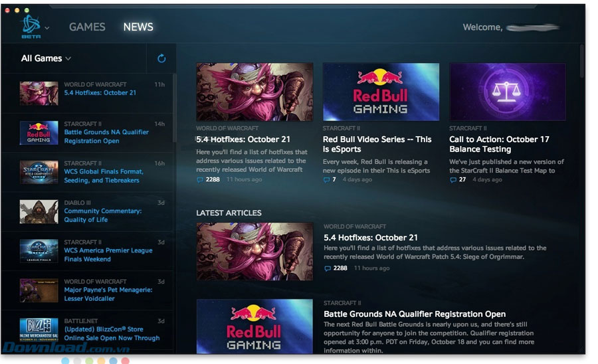Click the comment icon beside count 7
The image size is (598, 364).
point(326,180)
